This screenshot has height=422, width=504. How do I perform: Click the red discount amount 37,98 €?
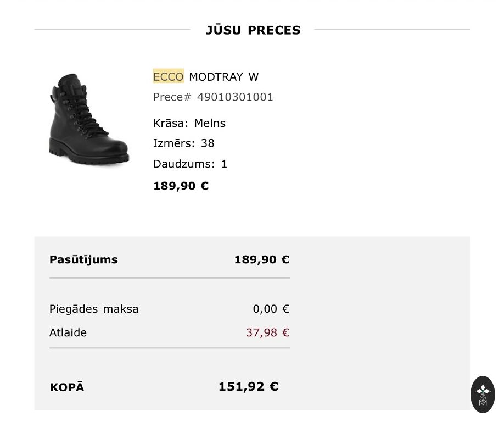pyautogui.click(x=267, y=332)
